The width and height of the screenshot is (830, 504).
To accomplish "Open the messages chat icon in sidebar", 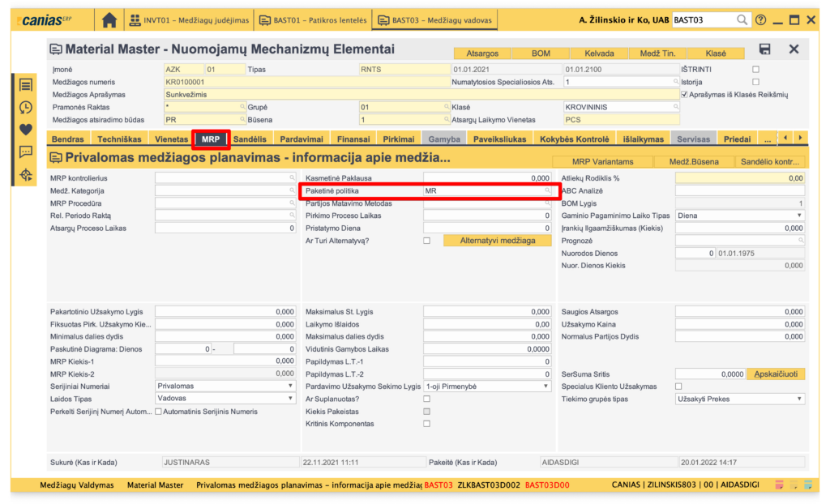I will [26, 152].
